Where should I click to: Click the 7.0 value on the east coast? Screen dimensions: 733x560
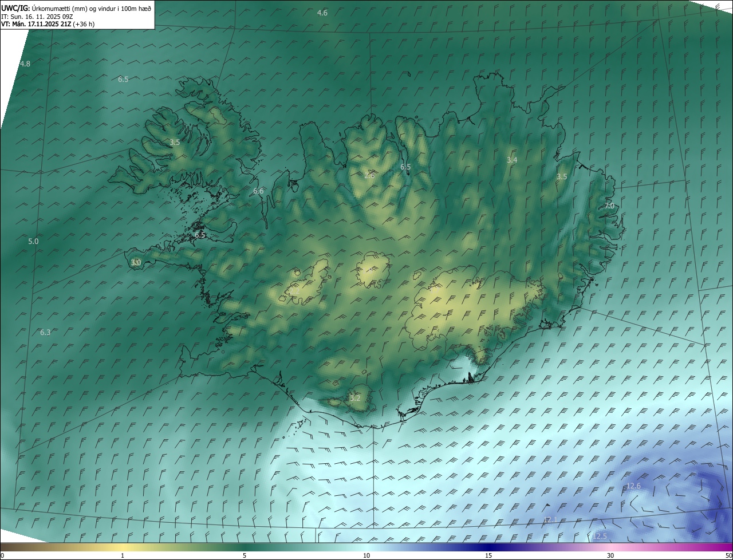click(609, 206)
